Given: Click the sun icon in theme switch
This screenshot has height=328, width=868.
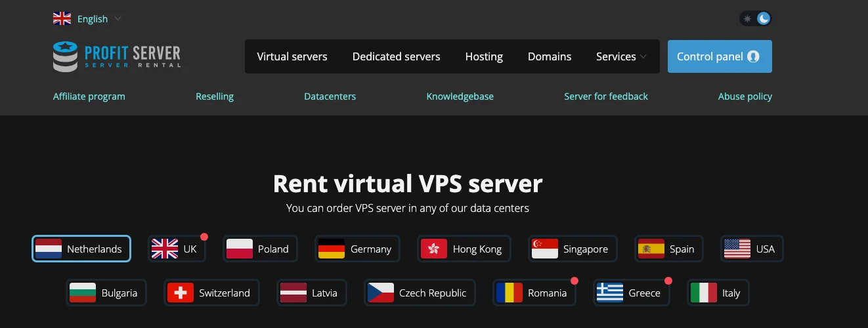Looking at the screenshot, I should coord(747,18).
